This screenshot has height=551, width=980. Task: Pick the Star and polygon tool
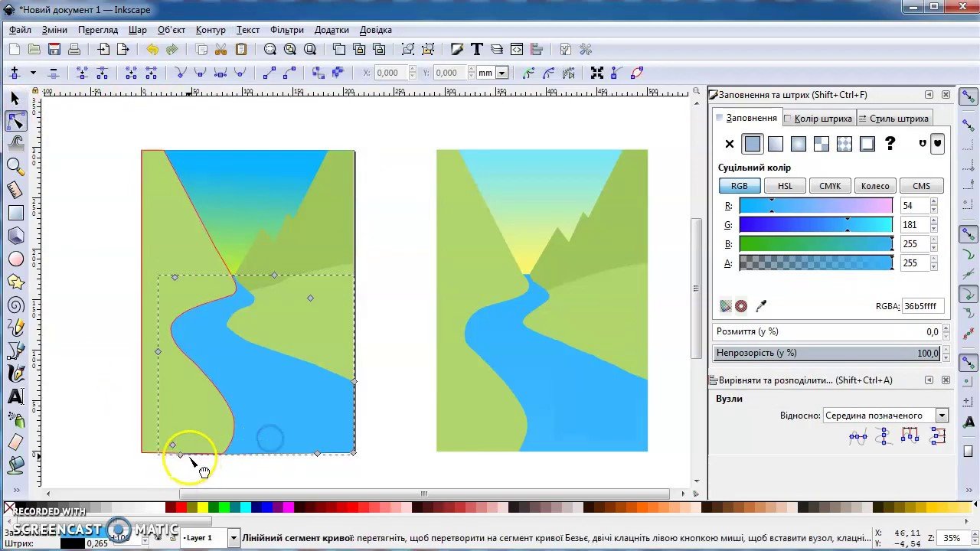pyautogui.click(x=15, y=282)
